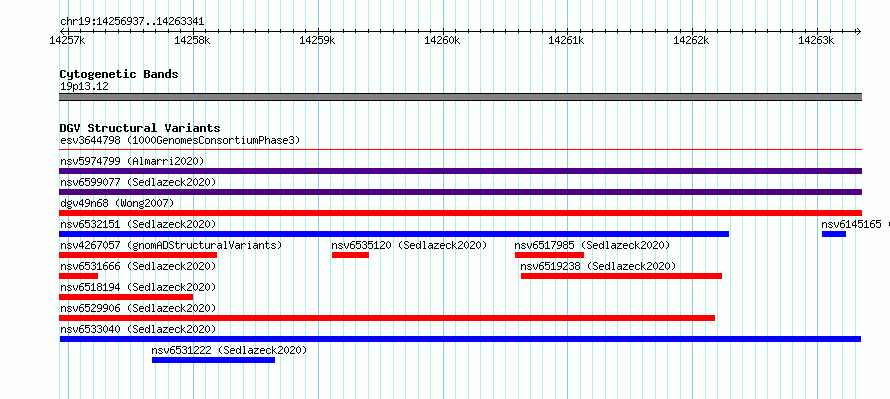
Task: Open the nsv6533040 (Sedlazeck2020) label
Action: (138, 329)
